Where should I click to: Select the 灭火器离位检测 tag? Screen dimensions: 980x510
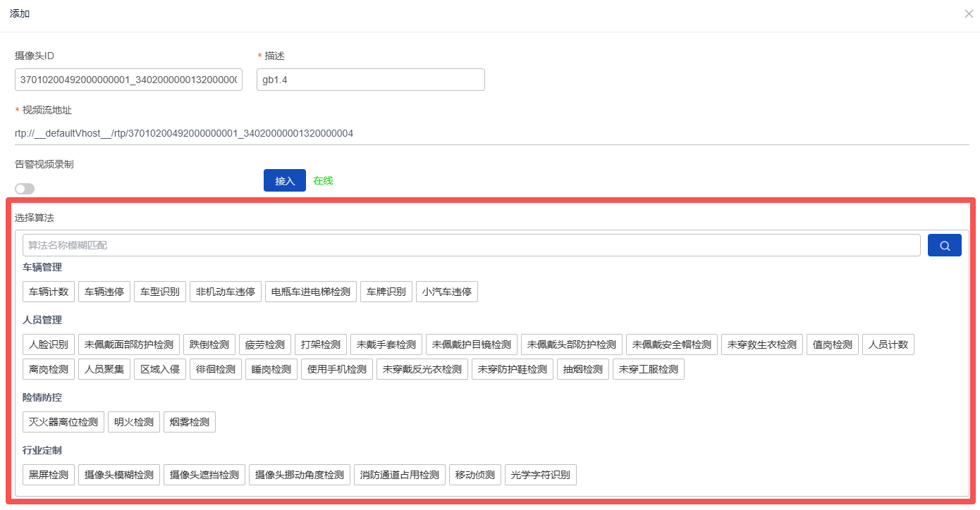pos(63,422)
